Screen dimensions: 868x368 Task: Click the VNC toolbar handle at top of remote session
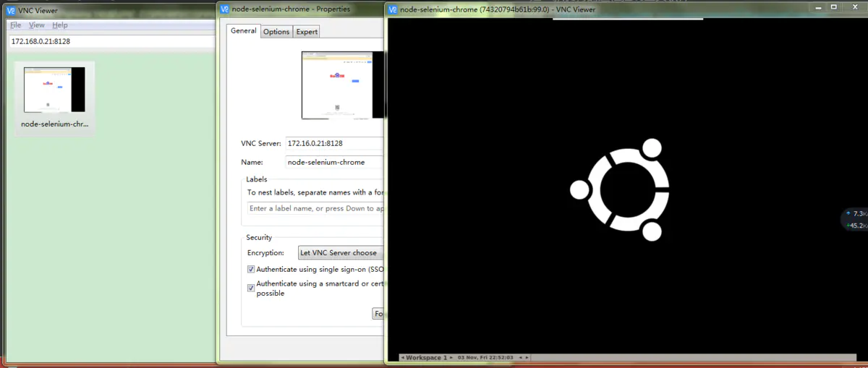point(628,19)
